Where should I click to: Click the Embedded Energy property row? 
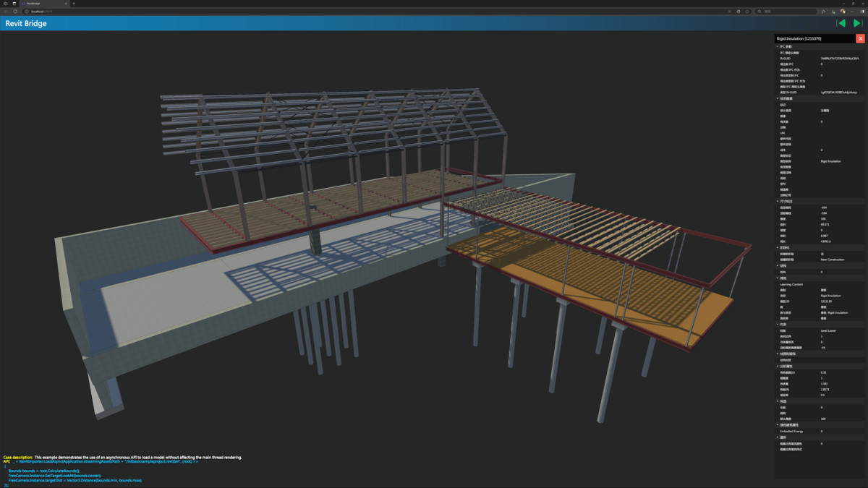820,431
